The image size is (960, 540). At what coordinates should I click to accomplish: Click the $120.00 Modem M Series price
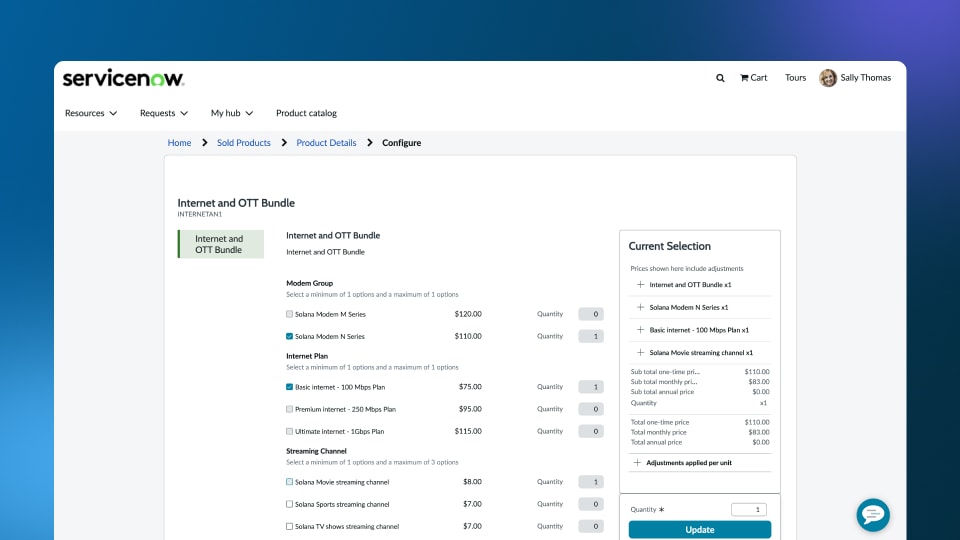click(468, 314)
